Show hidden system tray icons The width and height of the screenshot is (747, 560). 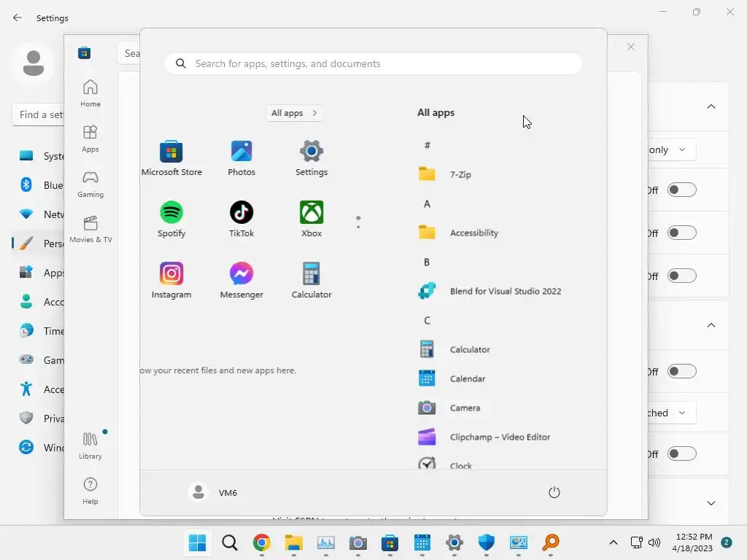click(614, 542)
